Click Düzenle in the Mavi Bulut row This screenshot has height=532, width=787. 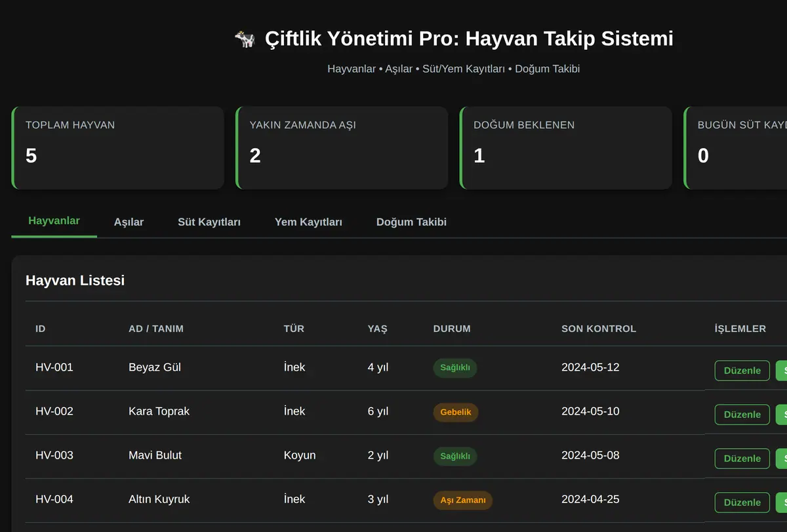742,459
